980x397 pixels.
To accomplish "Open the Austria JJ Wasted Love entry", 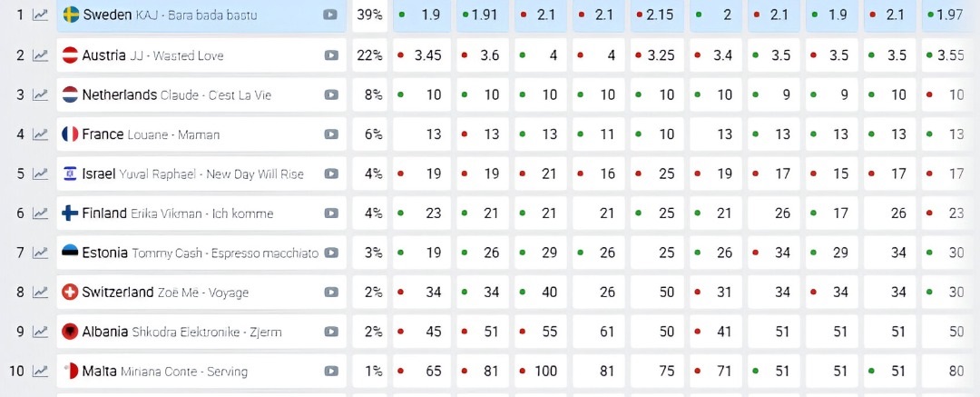I will pyautogui.click(x=201, y=55).
